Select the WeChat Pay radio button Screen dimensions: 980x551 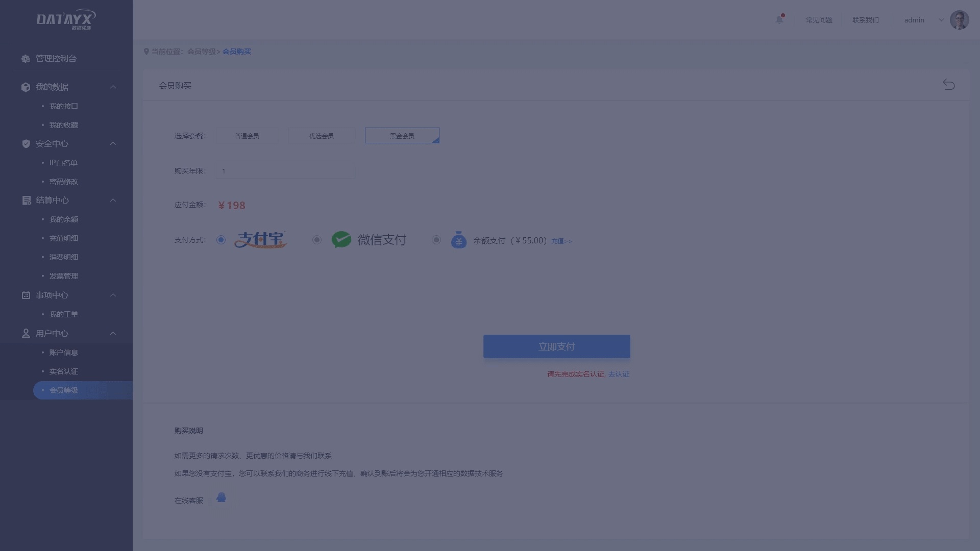317,240
